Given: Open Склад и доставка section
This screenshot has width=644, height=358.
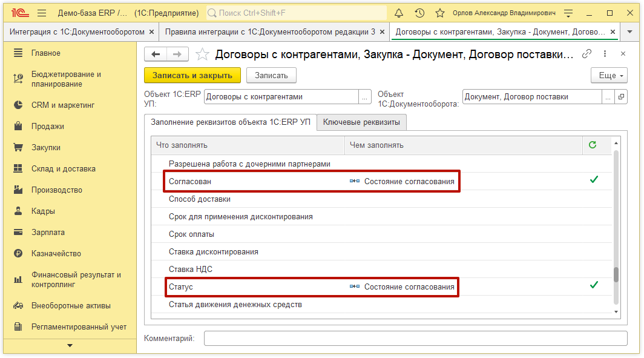Looking at the screenshot, I should click(63, 168).
